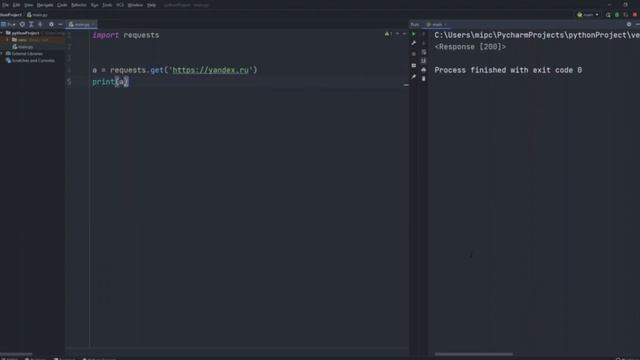Click the editor warnings indicator
Image resolution: width=640 pixels, height=360 pixels.
click(x=388, y=34)
